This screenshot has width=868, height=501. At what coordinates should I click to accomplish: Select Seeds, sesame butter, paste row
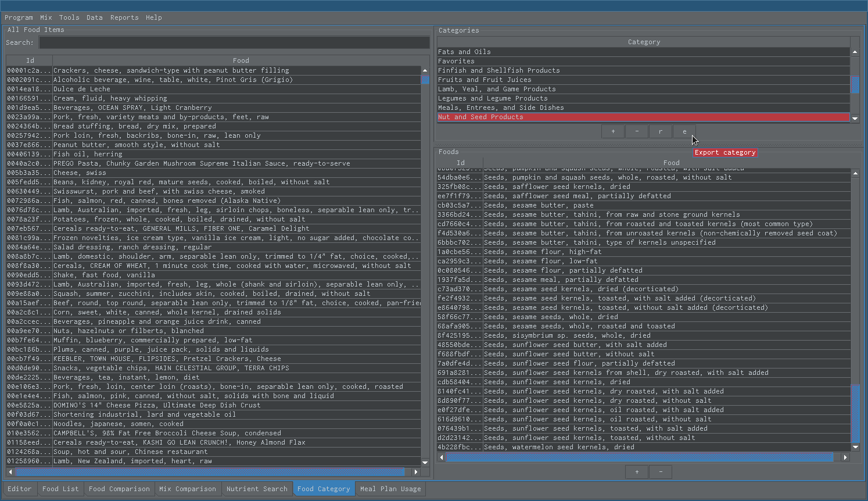tap(644, 205)
